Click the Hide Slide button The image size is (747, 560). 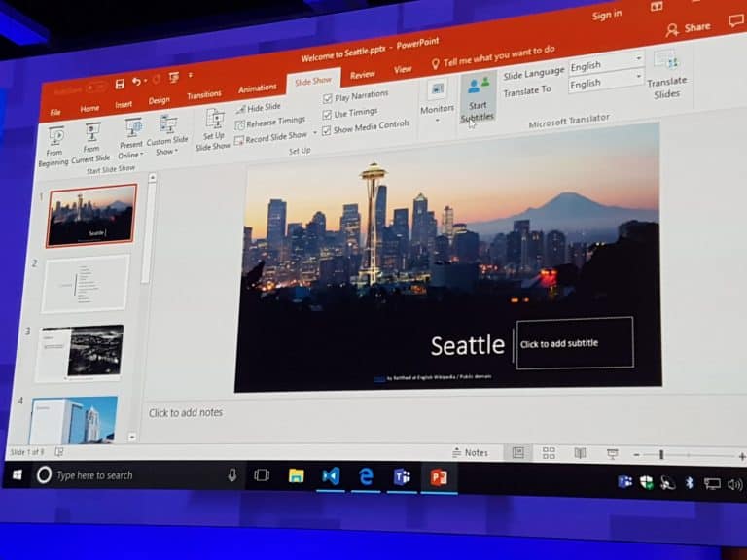(258, 108)
